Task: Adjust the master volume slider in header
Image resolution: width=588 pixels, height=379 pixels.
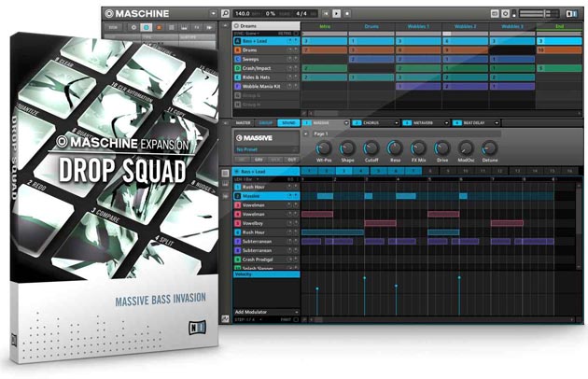Action: 539,13
